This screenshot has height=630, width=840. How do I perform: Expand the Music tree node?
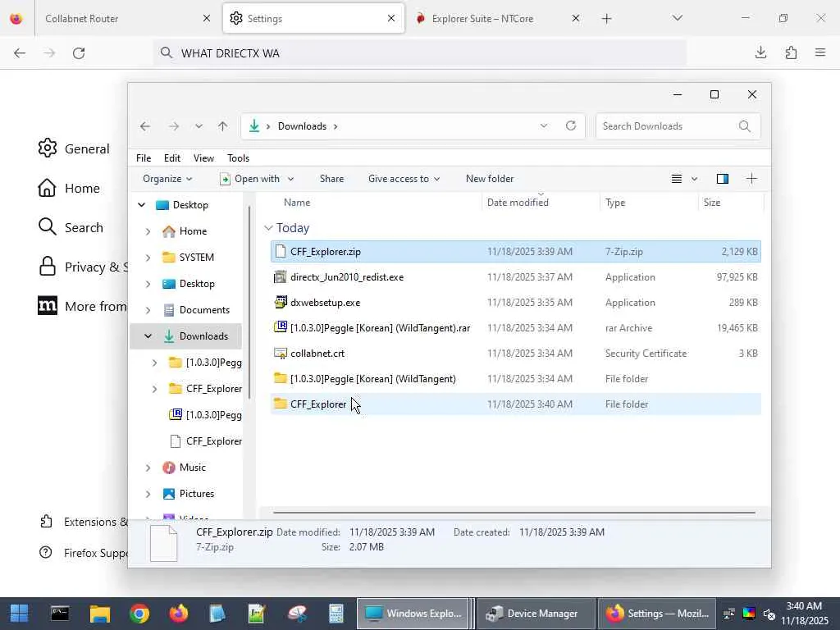pos(148,468)
